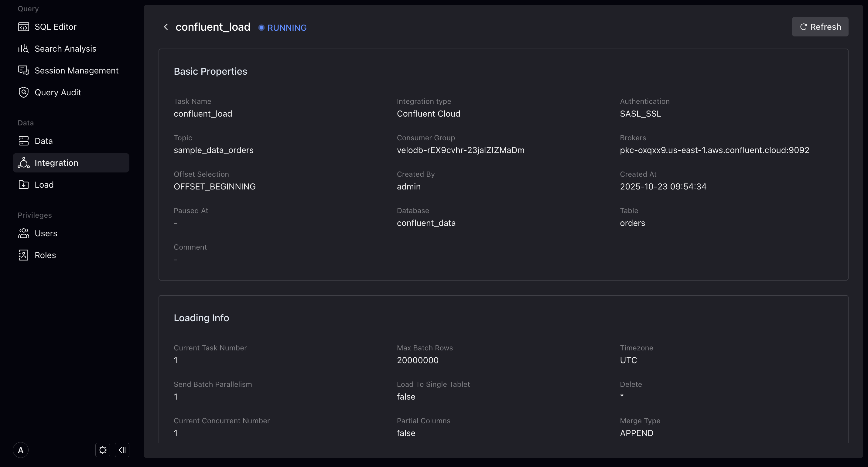Open Session Management
The height and width of the screenshot is (467, 868).
[77, 70]
